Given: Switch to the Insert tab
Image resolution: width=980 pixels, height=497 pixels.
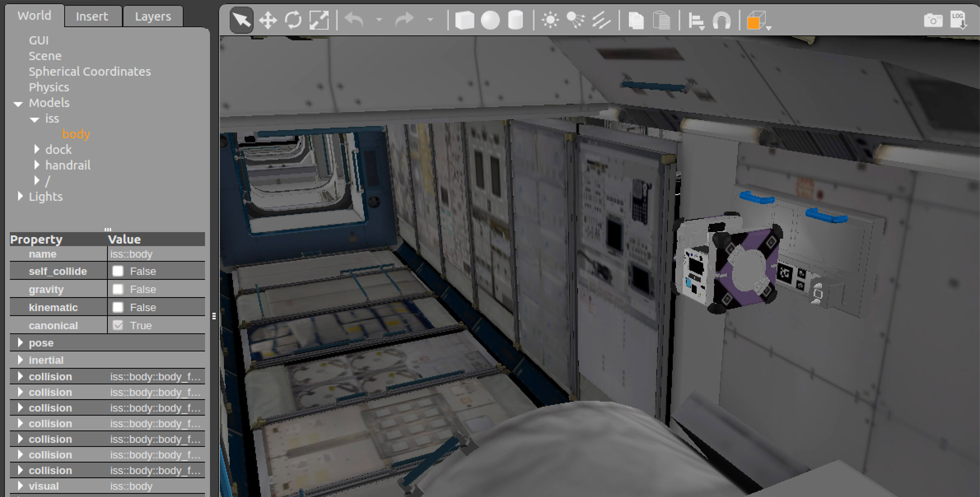Looking at the screenshot, I should (92, 16).
